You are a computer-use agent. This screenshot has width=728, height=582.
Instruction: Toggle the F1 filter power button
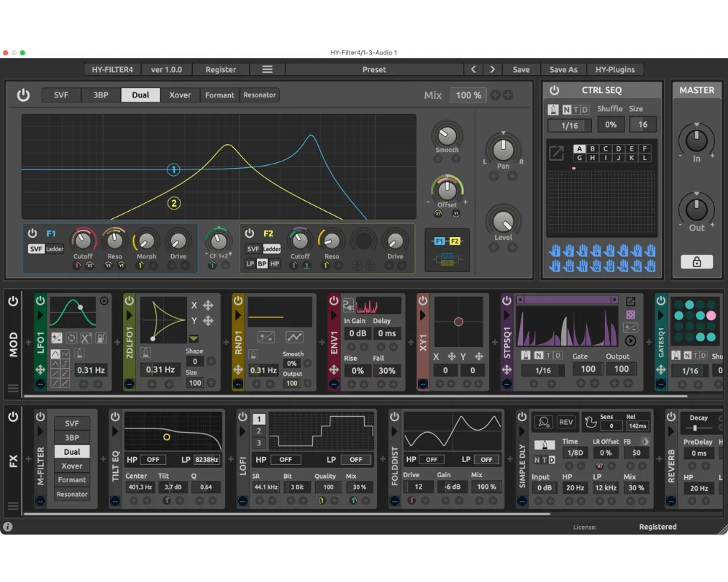click(32, 233)
